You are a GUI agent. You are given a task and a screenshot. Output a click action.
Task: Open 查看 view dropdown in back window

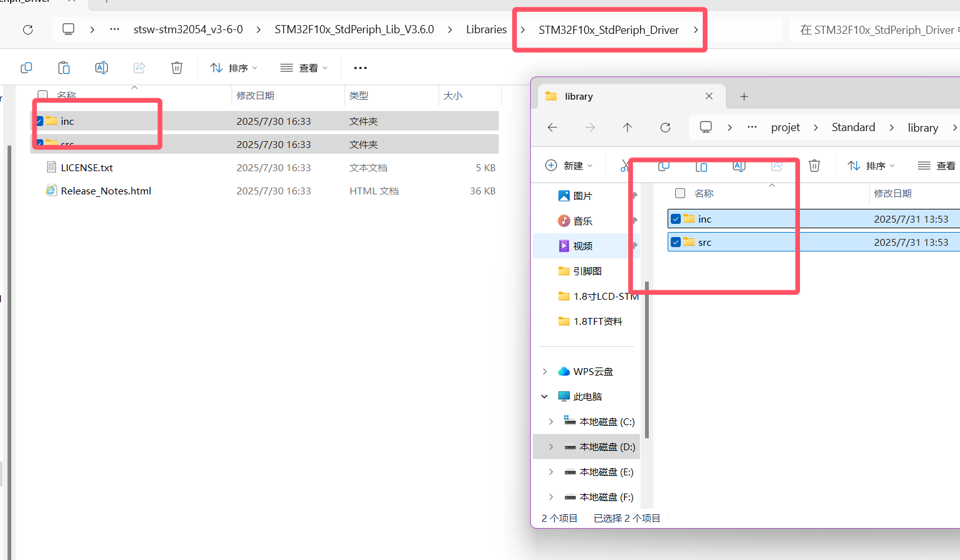[x=304, y=68]
